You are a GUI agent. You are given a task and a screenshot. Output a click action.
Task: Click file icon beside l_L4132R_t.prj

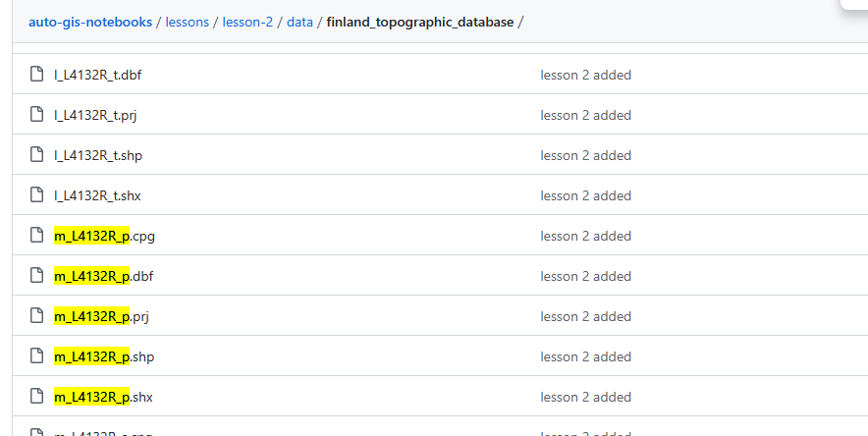point(37,115)
